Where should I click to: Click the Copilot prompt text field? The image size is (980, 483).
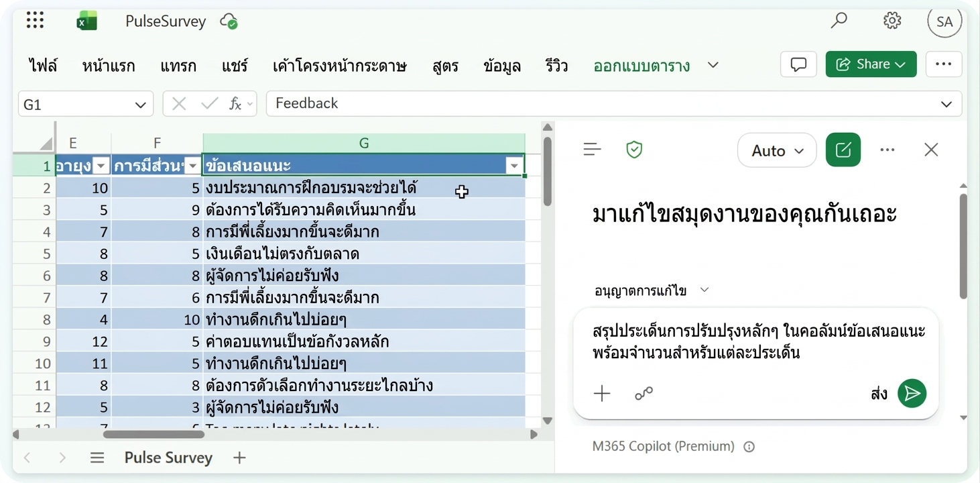tap(759, 342)
